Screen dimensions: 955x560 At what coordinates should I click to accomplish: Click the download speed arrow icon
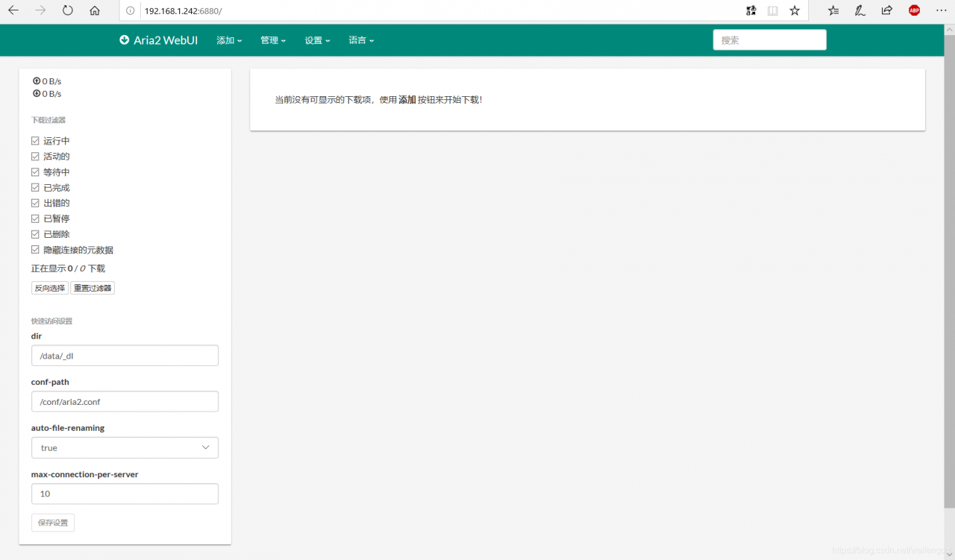36,93
